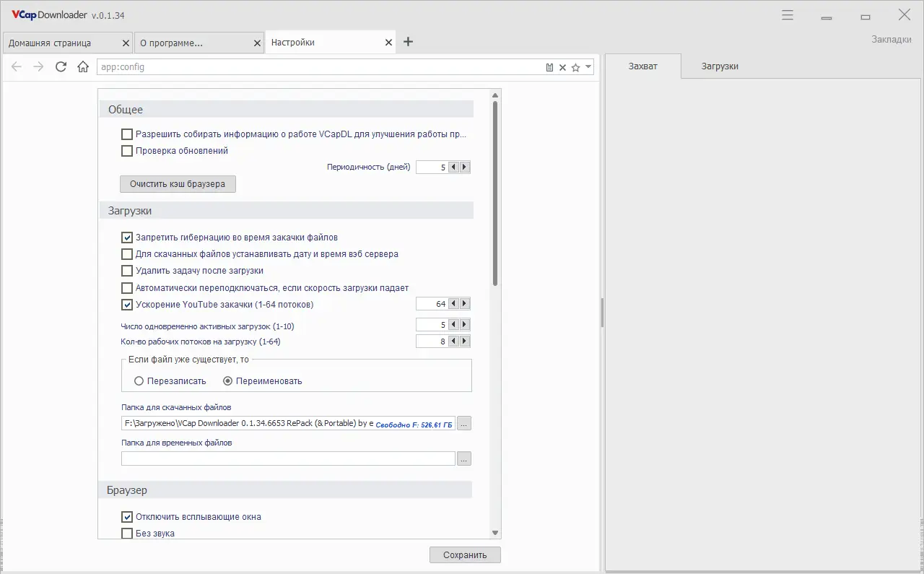The width and height of the screenshot is (924, 574).
Task: Open the Закладки bookmarks link
Action: click(892, 39)
